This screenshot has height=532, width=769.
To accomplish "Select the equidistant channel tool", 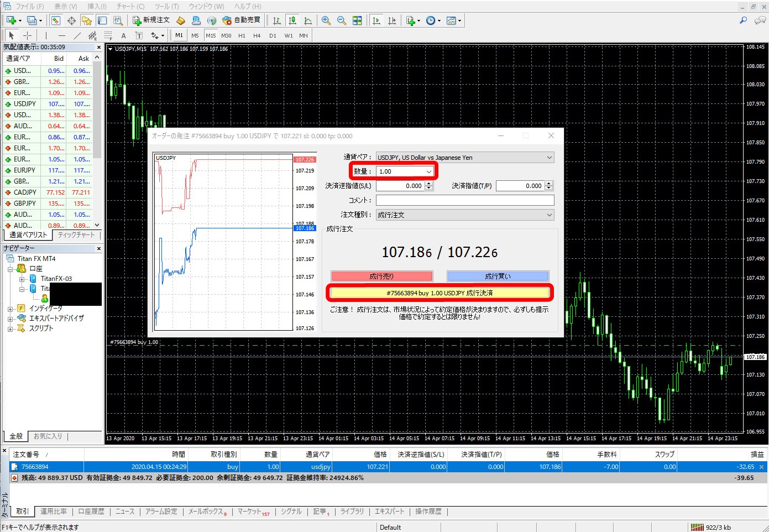I will point(93,35).
